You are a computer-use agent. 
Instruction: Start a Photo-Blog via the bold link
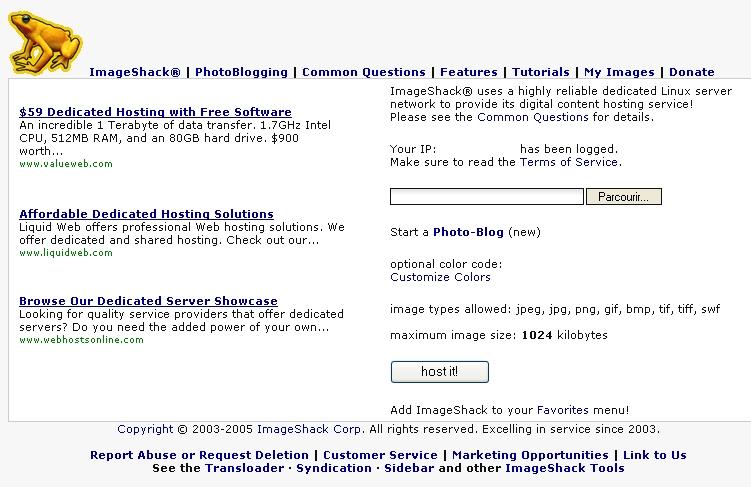click(468, 232)
